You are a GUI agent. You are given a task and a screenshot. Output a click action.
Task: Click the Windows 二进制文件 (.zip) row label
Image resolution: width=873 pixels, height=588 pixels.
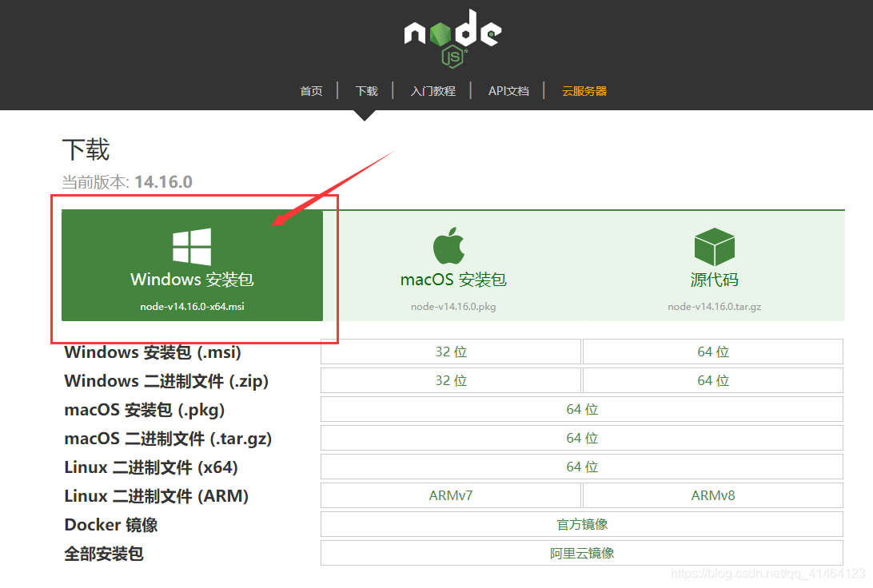click(x=166, y=381)
